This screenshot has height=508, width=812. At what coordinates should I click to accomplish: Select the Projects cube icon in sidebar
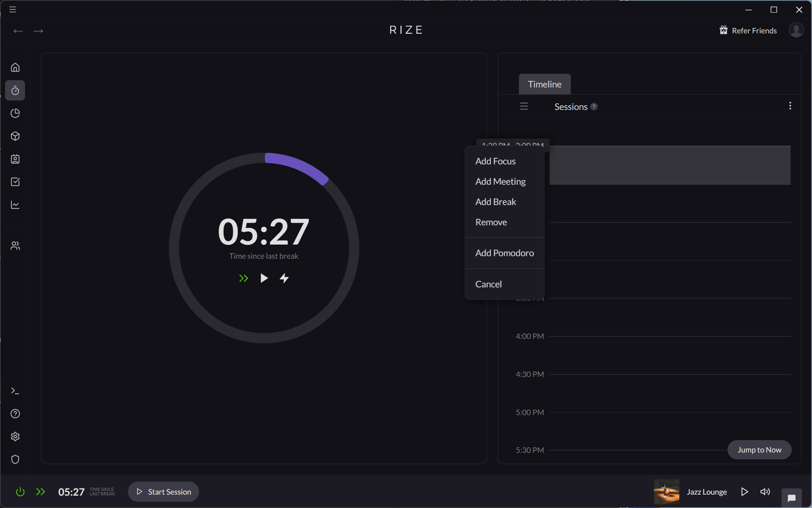pyautogui.click(x=15, y=136)
